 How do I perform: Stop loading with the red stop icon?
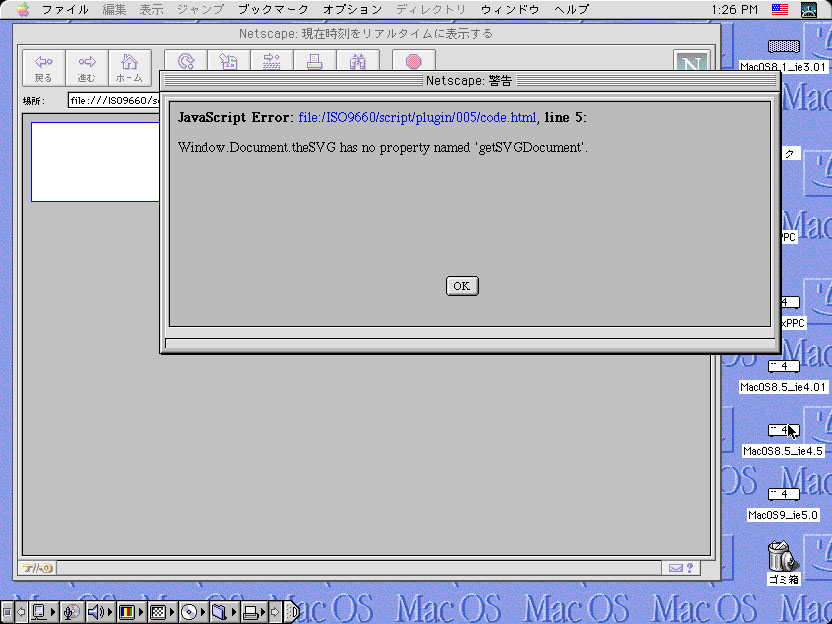coord(414,61)
